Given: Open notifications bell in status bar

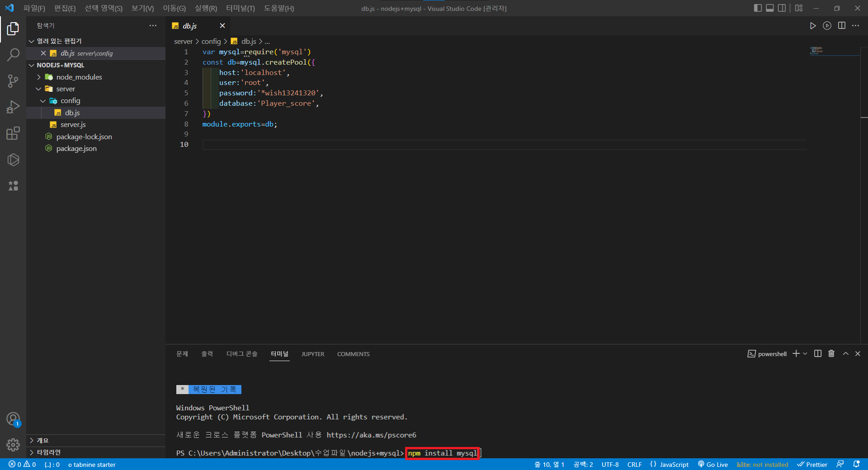Looking at the screenshot, I should click(x=856, y=464).
